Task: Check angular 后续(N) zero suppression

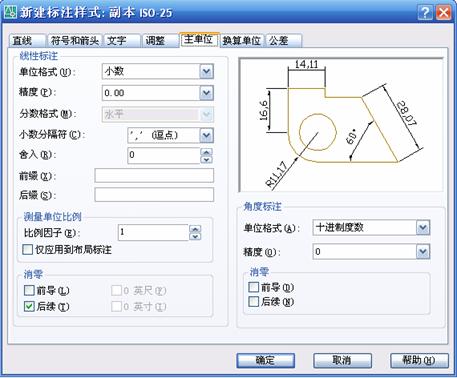Action: [x=254, y=302]
